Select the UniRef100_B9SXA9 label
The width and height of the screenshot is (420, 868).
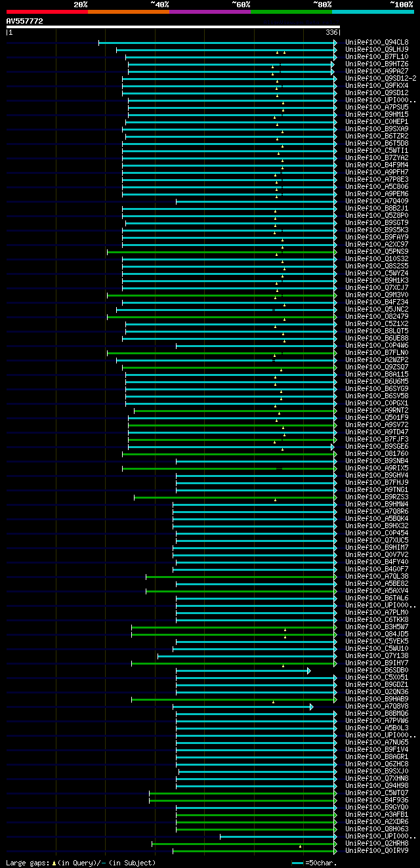coord(377,129)
